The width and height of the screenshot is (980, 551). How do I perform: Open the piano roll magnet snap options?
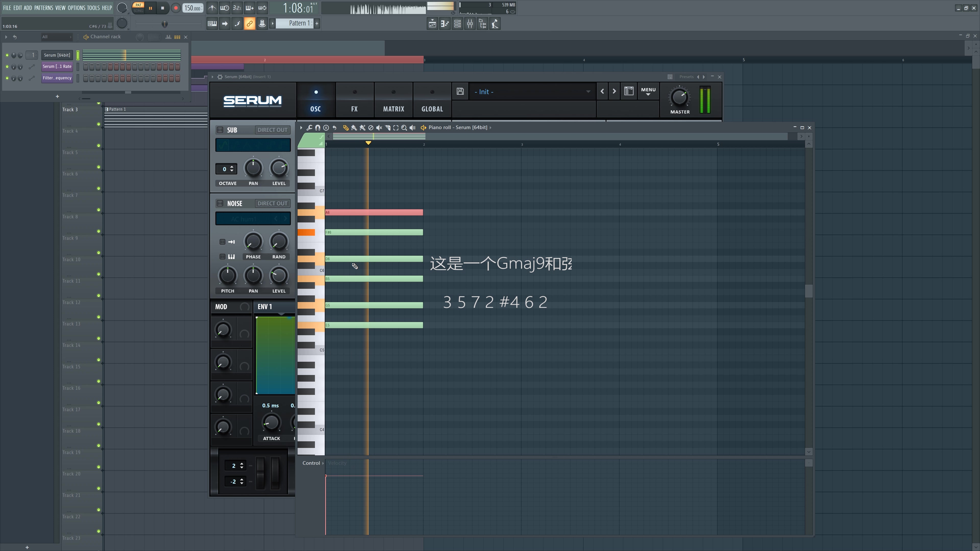[318, 128]
